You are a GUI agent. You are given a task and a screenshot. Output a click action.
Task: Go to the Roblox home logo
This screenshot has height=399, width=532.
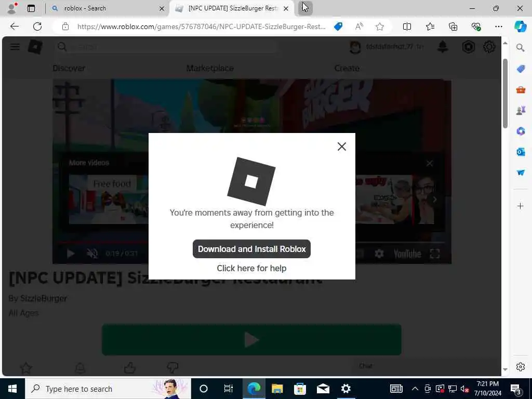(x=35, y=47)
